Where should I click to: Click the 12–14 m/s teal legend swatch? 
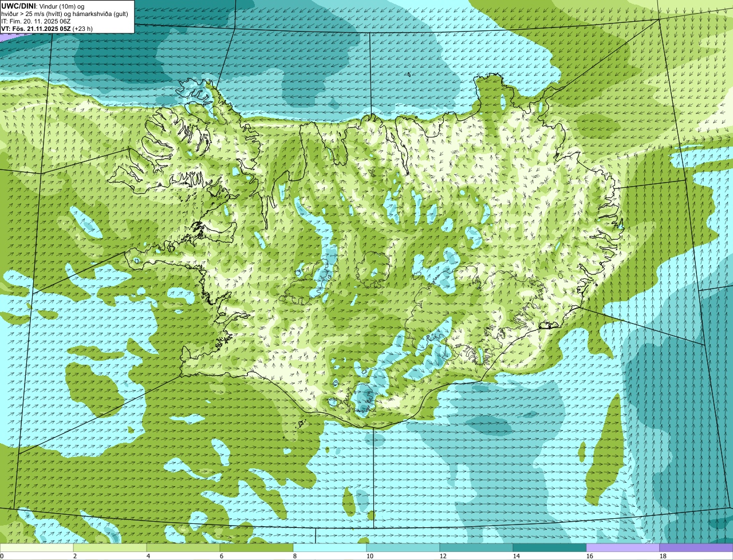[476, 547]
